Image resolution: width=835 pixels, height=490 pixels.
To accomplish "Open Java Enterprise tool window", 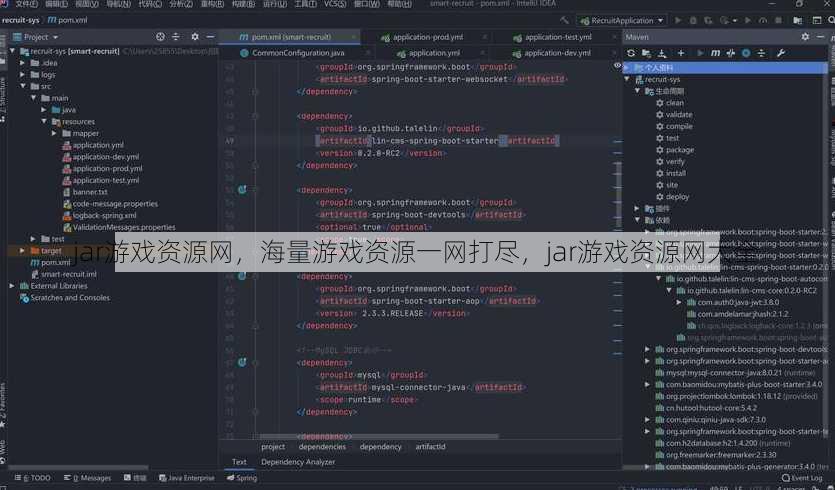I will click(x=187, y=478).
